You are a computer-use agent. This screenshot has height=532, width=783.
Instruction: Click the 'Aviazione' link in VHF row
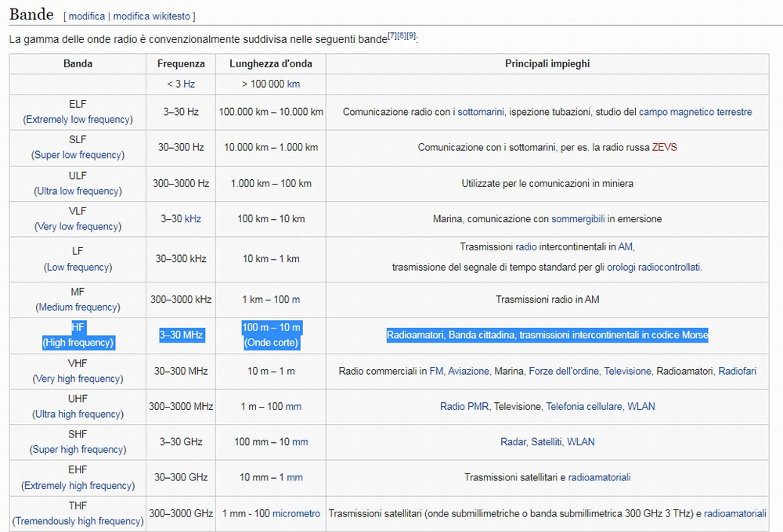[468, 371]
